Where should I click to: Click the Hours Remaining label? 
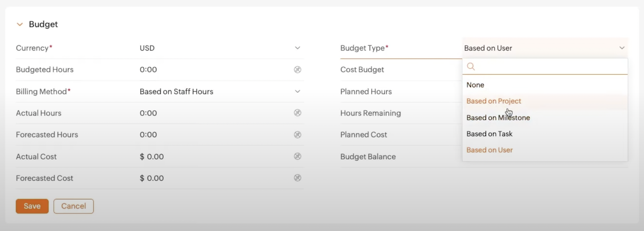coord(371,113)
